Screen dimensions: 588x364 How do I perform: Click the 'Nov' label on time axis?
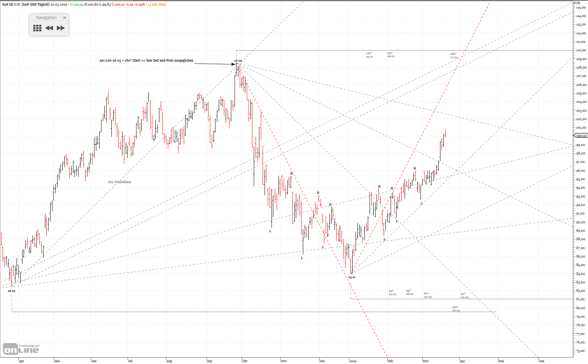(283, 361)
